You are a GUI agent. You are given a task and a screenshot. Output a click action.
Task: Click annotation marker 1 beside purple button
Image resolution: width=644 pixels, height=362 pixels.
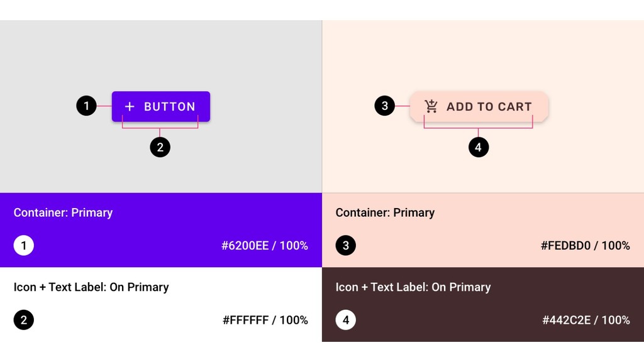coord(86,106)
